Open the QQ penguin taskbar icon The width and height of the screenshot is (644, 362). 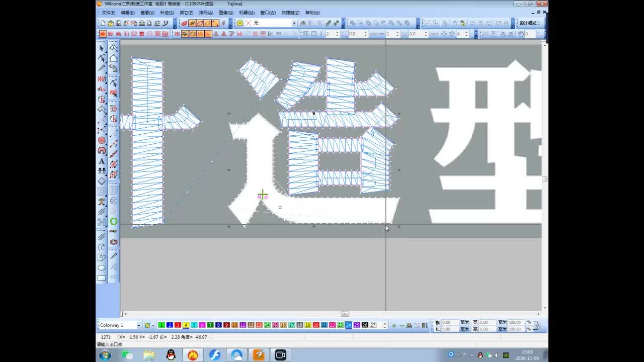click(171, 355)
